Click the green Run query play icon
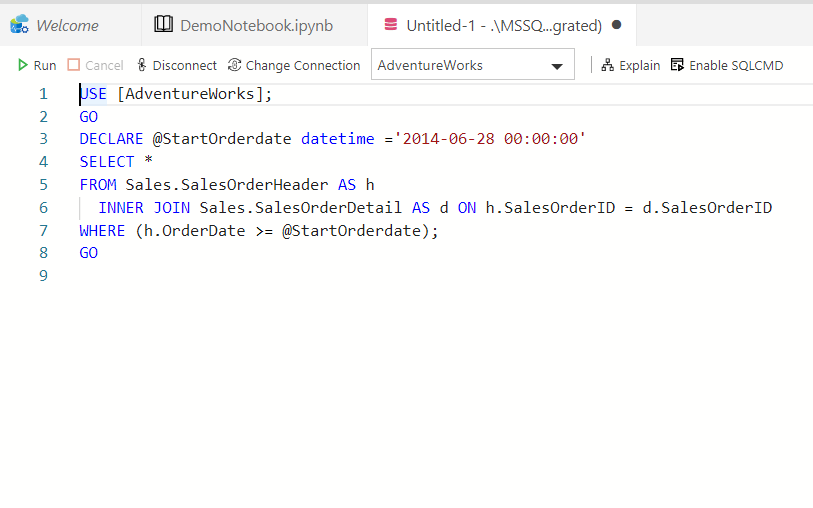813x508 pixels. (x=23, y=65)
